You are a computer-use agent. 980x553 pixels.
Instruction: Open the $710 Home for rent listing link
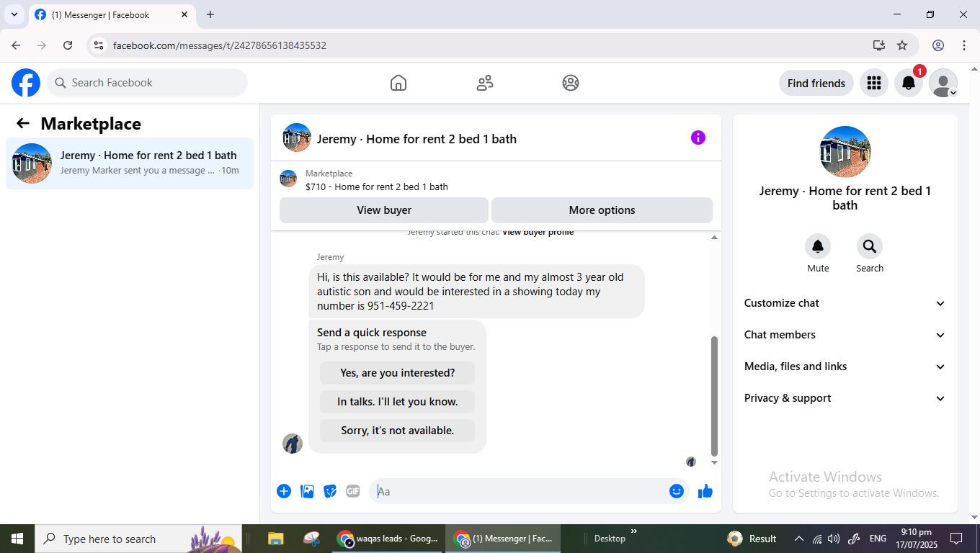377,186
